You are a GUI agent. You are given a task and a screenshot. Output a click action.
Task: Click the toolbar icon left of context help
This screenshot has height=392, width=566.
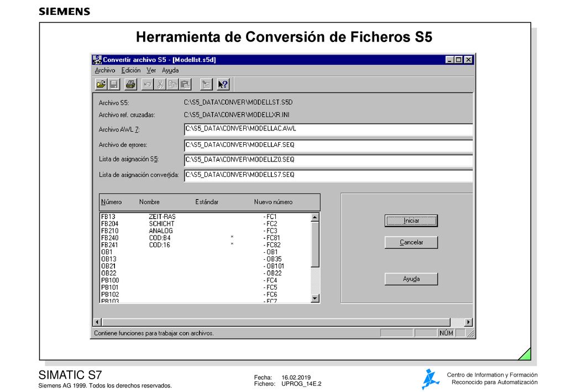206,85
